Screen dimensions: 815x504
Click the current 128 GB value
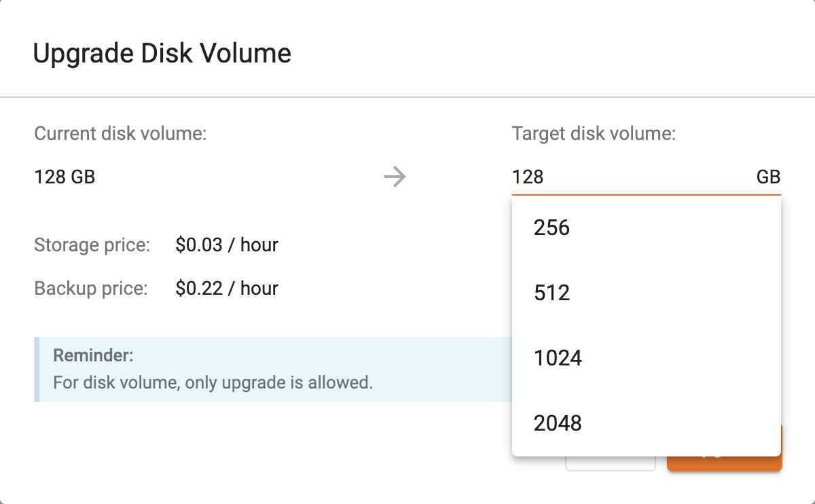pyautogui.click(x=65, y=177)
